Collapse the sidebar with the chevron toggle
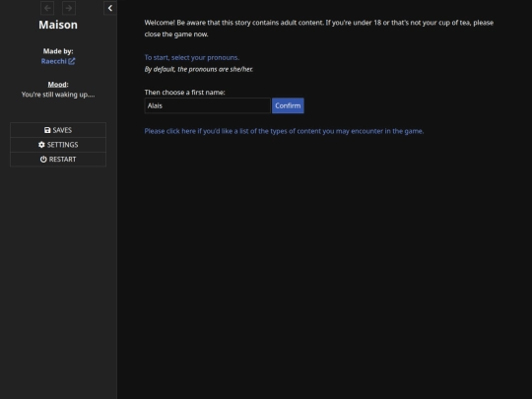The height and width of the screenshot is (399, 532). pos(110,8)
